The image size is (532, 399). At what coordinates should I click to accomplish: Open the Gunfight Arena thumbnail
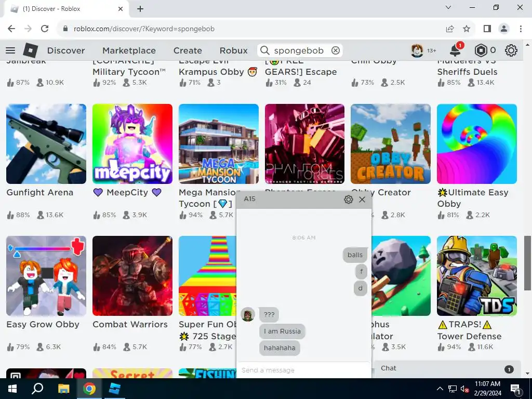[x=46, y=144]
